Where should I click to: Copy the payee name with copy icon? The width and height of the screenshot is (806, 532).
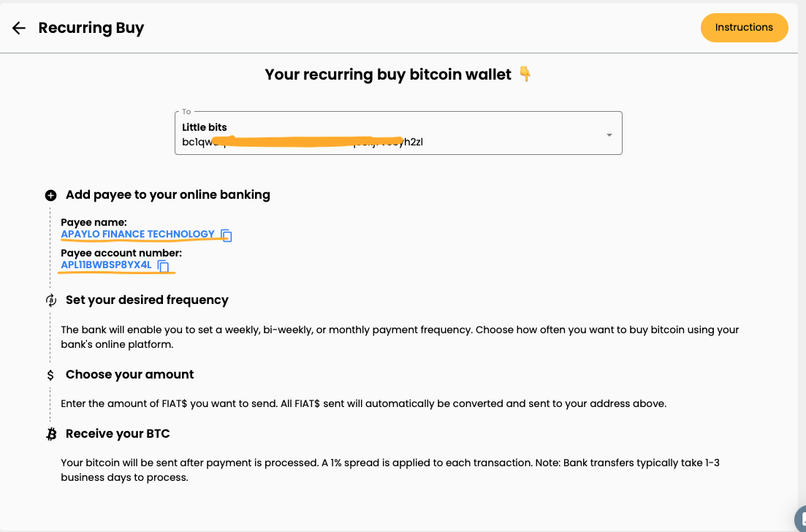227,235
